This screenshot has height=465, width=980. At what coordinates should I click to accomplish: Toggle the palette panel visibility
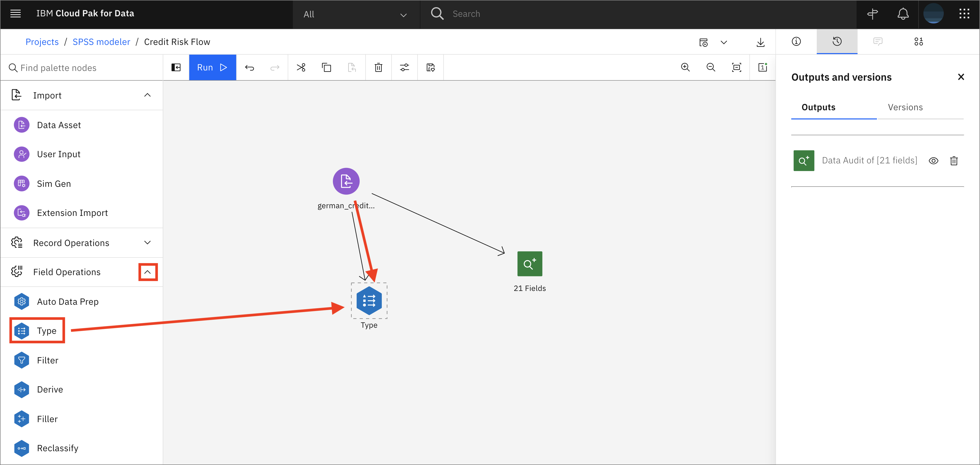pos(176,67)
